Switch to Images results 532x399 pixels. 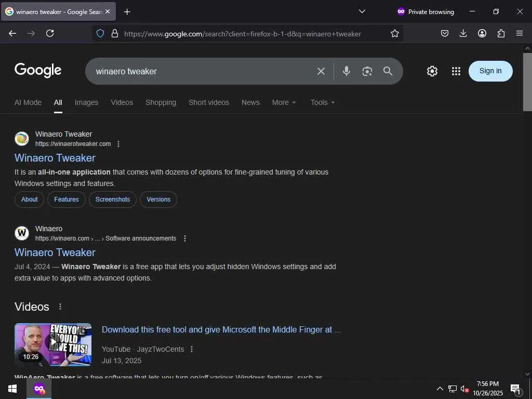(x=87, y=102)
